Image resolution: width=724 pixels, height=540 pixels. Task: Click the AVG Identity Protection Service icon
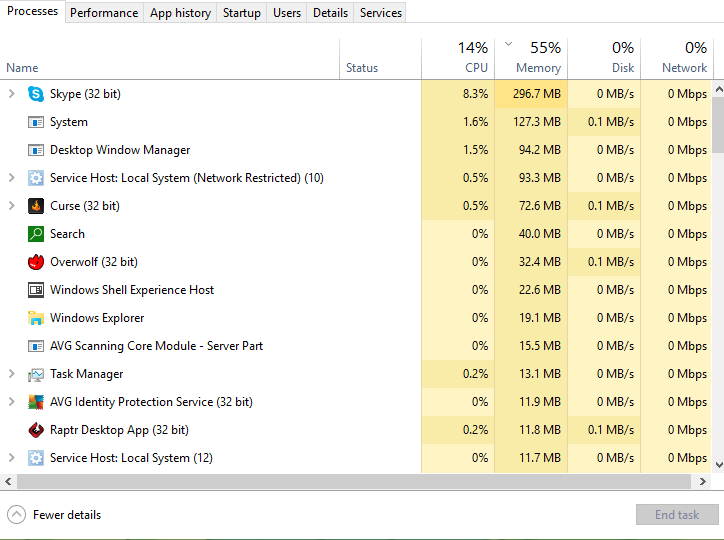(x=36, y=402)
